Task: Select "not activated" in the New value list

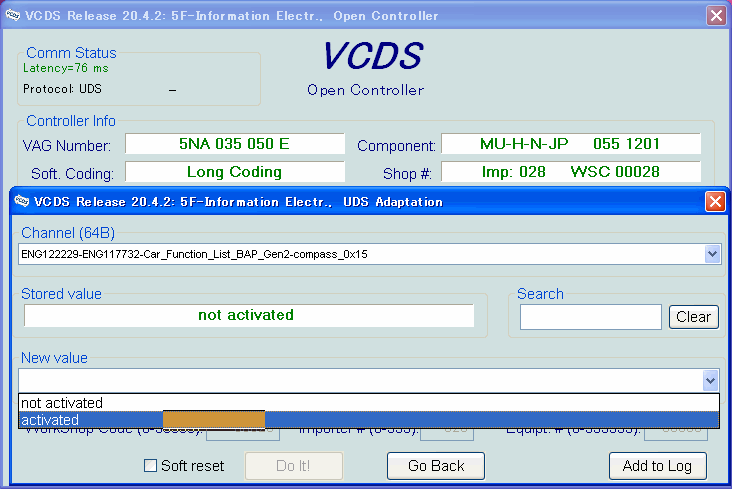Action: coord(369,403)
